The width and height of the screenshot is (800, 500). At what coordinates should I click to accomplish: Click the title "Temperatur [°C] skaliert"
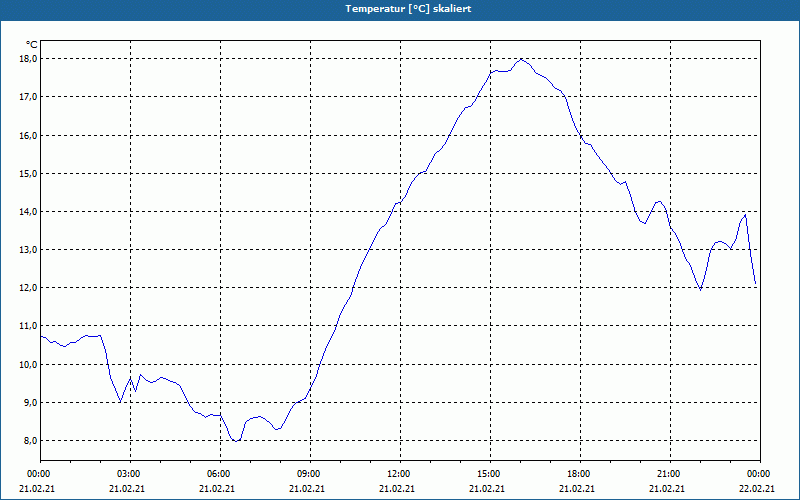[408, 9]
